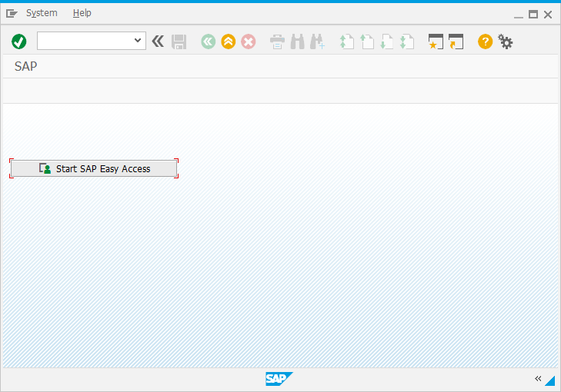Click the Save floppy disk icon
This screenshot has height=392, width=561.
point(179,42)
